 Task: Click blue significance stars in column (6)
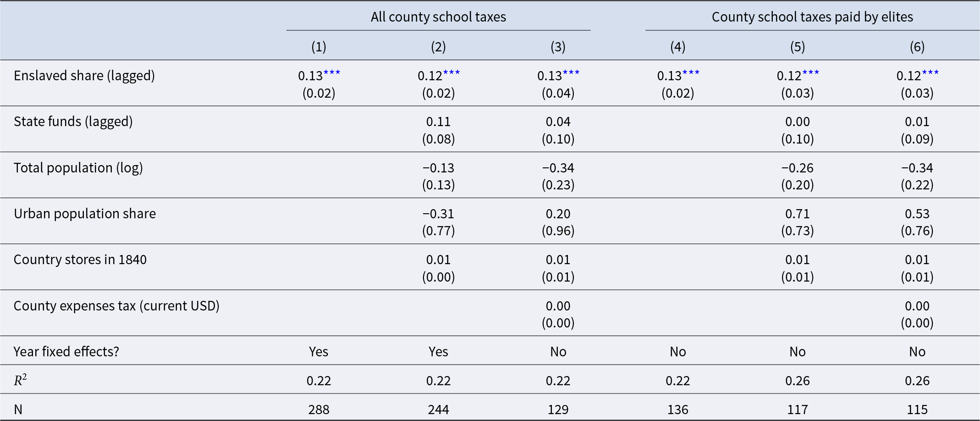tap(930, 72)
